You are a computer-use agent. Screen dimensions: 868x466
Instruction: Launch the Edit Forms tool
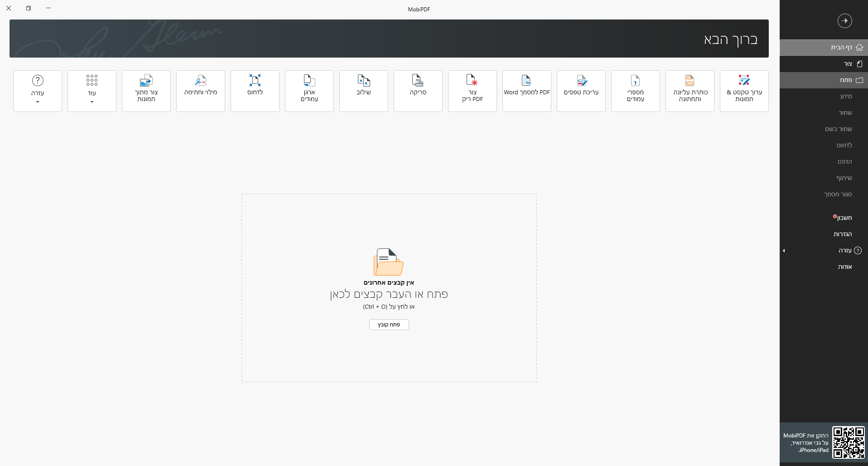[581, 91]
